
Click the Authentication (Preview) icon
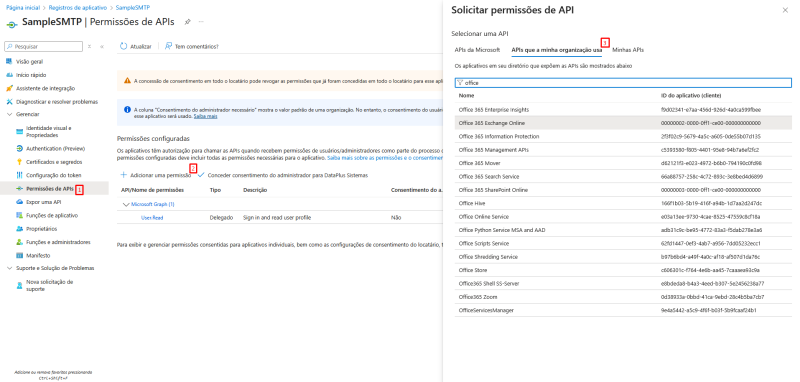[19, 148]
